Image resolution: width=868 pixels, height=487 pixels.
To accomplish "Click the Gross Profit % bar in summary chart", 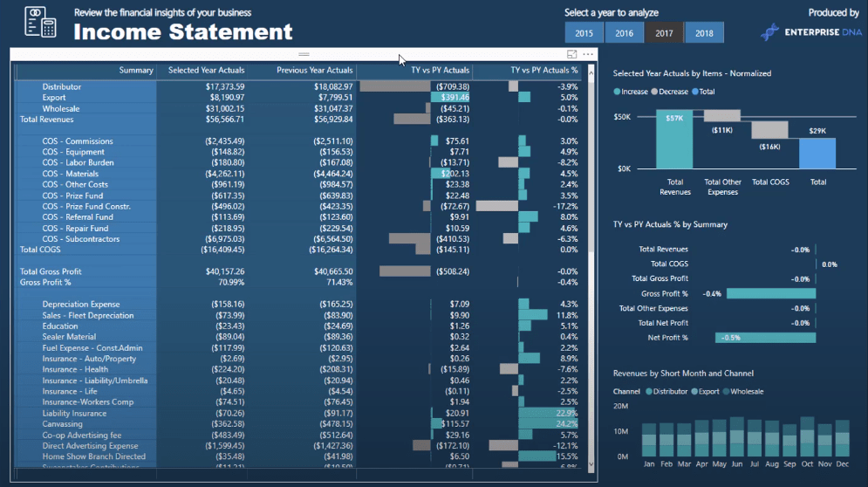I will tap(771, 293).
